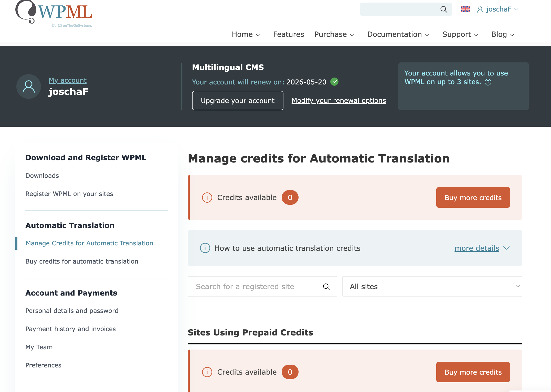This screenshot has height=392, width=551.
Task: Click the more details link
Action: (477, 248)
